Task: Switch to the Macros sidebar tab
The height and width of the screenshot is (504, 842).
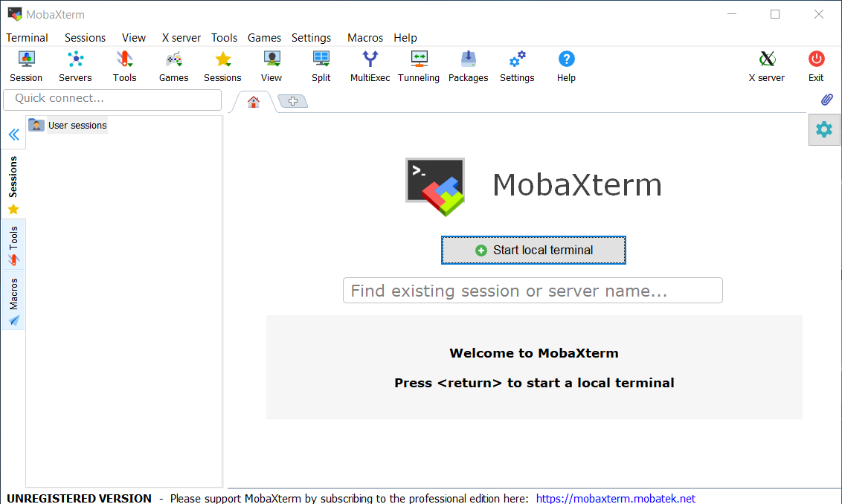Action: pyautogui.click(x=13, y=302)
